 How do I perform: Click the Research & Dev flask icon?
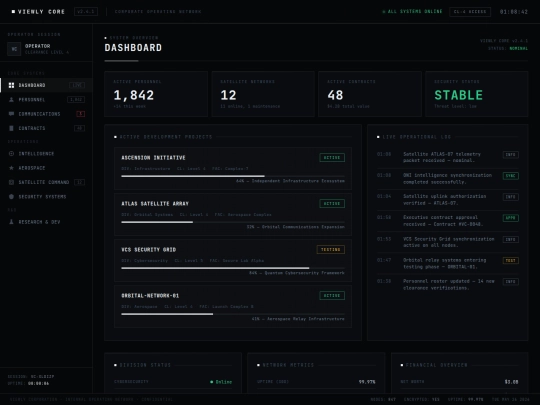11,222
